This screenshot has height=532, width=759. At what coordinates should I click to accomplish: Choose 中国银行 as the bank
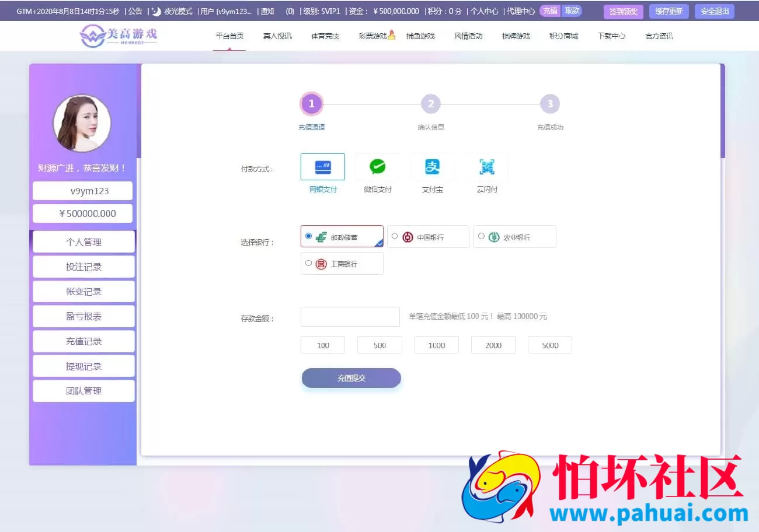[395, 236]
